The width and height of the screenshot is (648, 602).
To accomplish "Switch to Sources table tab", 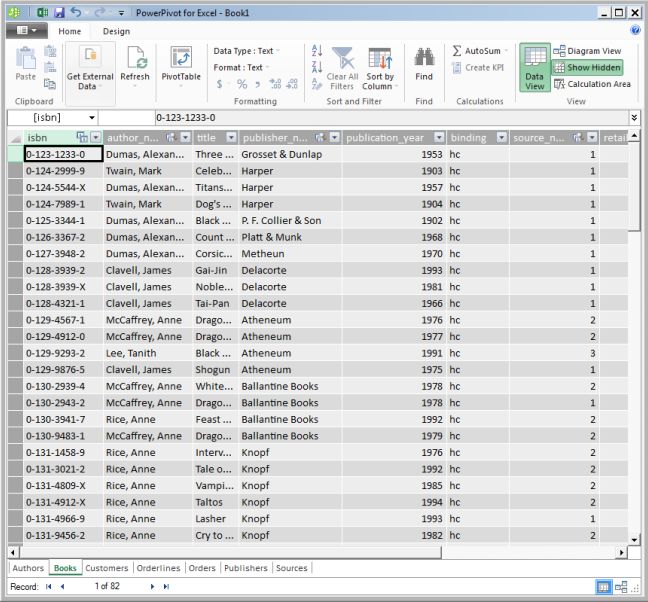I will point(292,568).
